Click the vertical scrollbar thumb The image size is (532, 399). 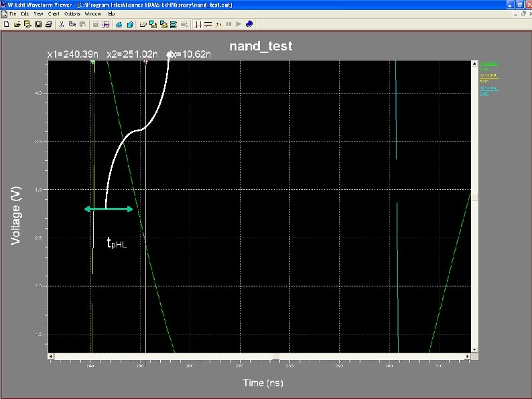click(474, 197)
